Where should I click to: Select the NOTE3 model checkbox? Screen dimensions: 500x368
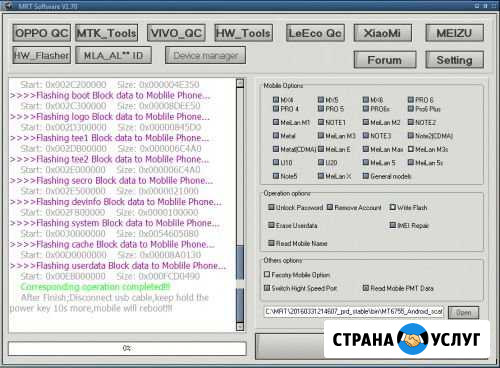(366, 136)
